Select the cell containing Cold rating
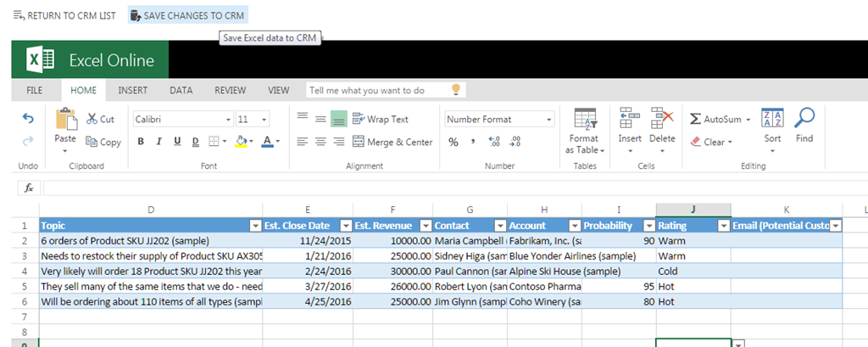 (693, 271)
